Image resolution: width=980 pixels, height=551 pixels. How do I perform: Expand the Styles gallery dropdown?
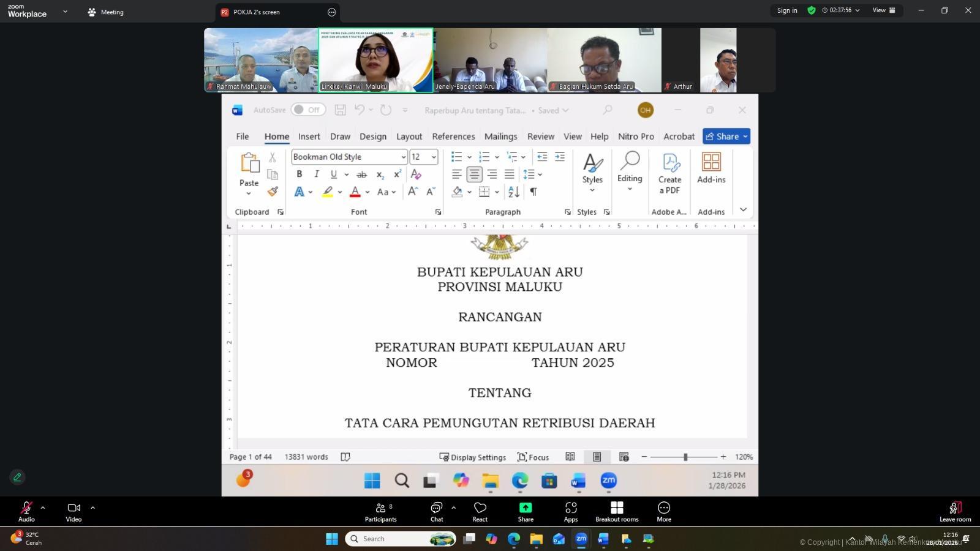pos(592,190)
